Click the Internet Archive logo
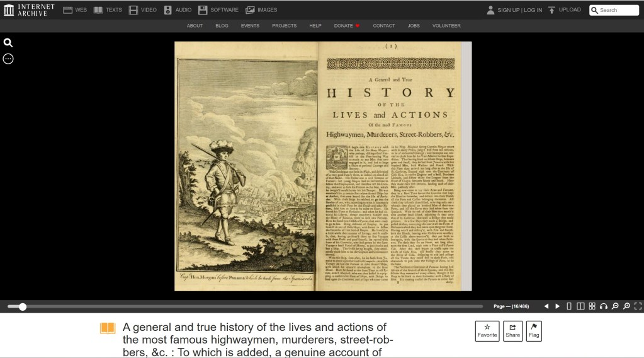644x358 pixels. (29, 10)
